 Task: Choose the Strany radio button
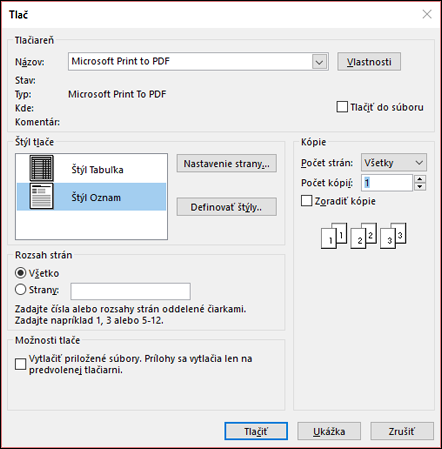pos(21,290)
